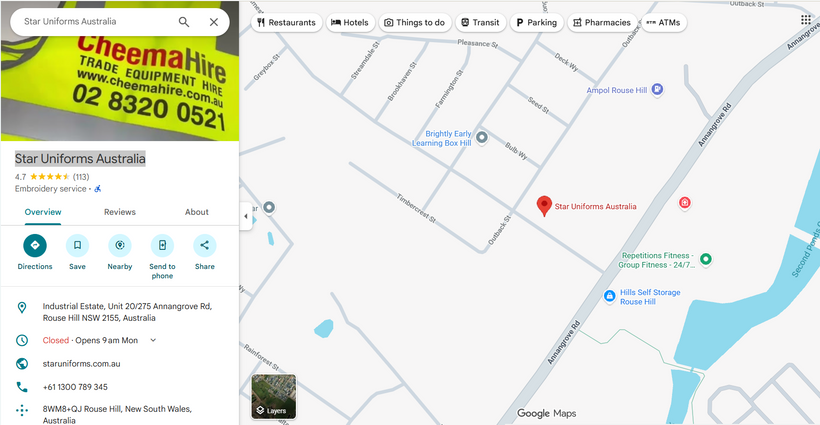Switch to the Reviews tab

120,212
